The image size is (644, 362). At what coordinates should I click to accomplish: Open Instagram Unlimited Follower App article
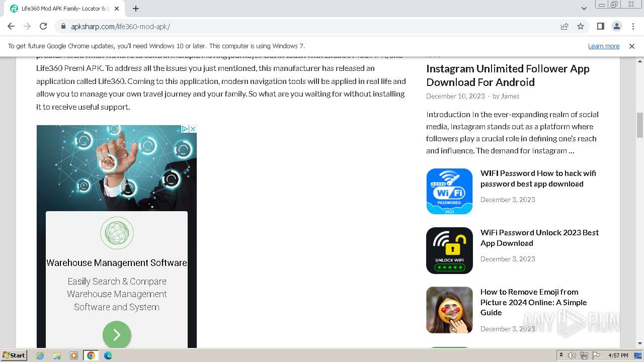[x=508, y=75]
